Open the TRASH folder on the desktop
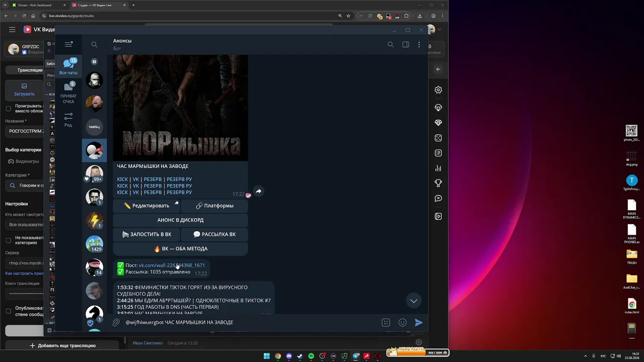Viewport: 644px width, 362px height. [631, 256]
